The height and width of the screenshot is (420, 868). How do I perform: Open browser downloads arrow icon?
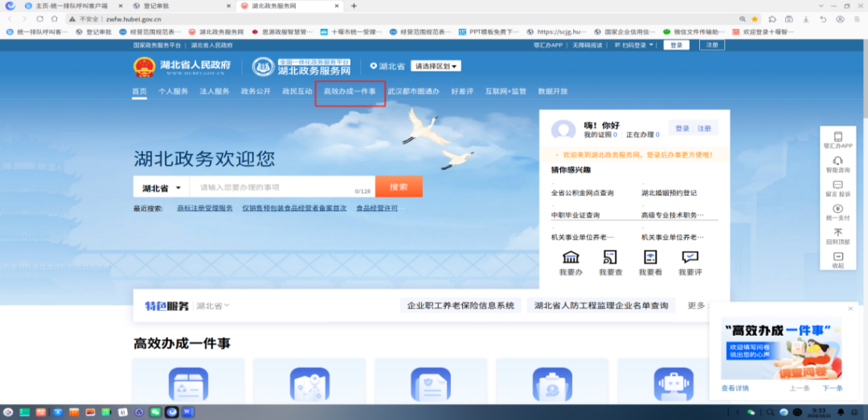(x=806, y=18)
